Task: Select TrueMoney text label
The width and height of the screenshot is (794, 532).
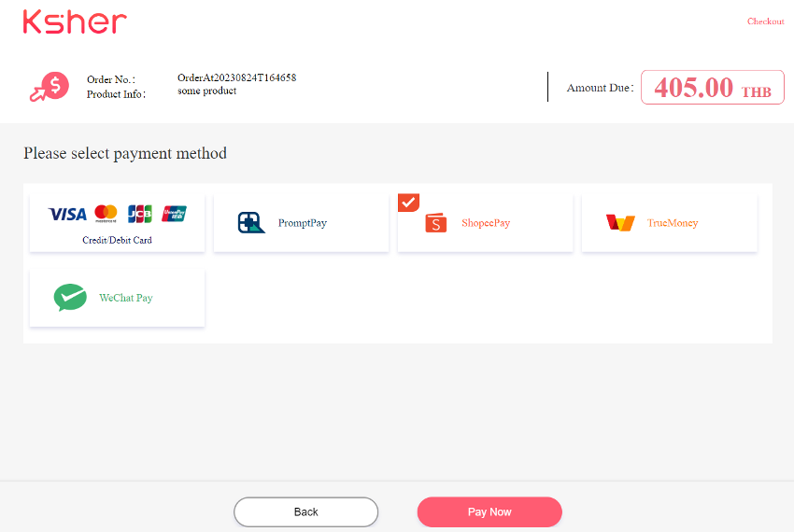Action: pos(673,223)
